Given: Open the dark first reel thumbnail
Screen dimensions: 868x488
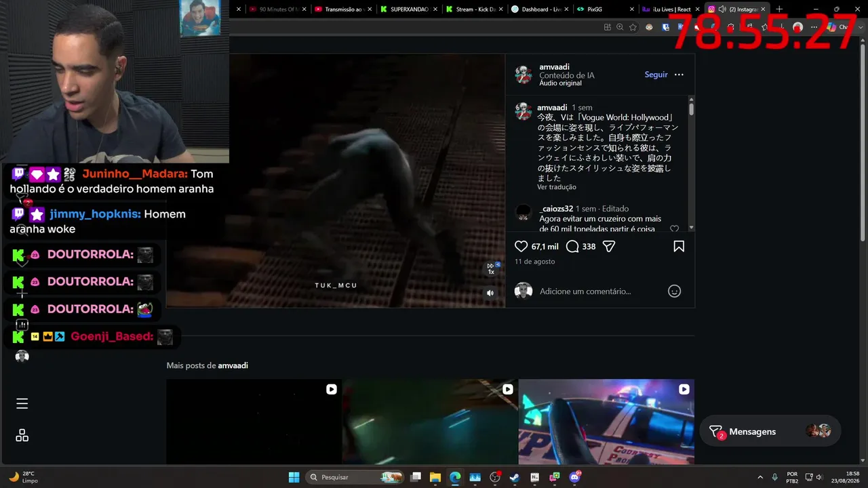Looking at the screenshot, I should [x=254, y=422].
